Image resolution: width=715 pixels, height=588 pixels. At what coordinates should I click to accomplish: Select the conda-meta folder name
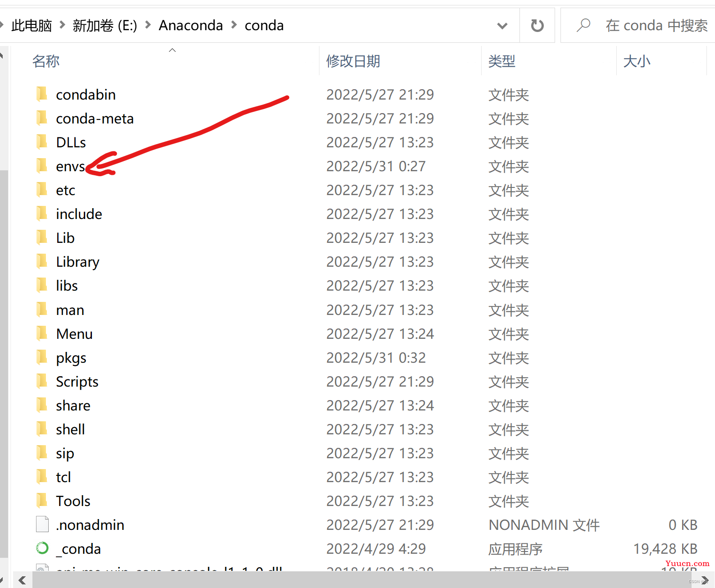[95, 119]
